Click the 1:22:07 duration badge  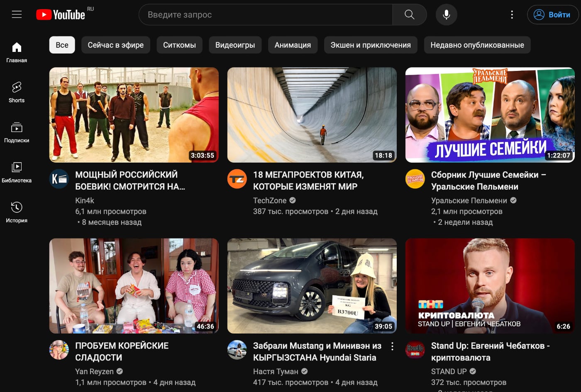tap(559, 156)
